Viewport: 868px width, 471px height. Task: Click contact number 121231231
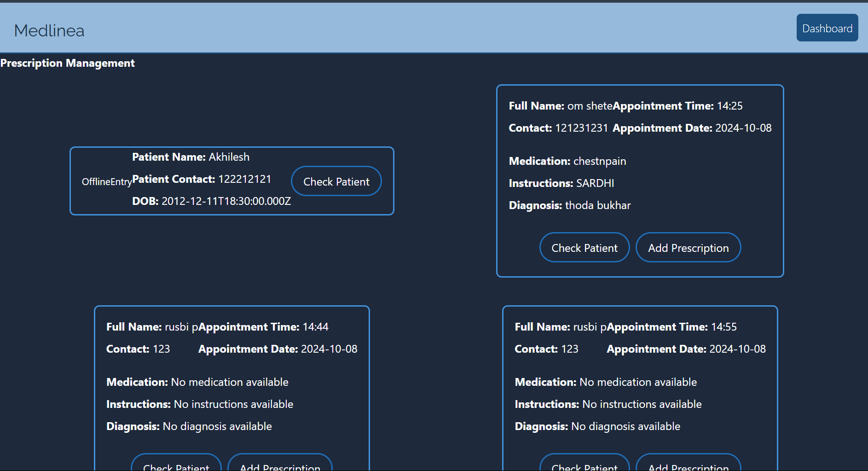pyautogui.click(x=582, y=128)
